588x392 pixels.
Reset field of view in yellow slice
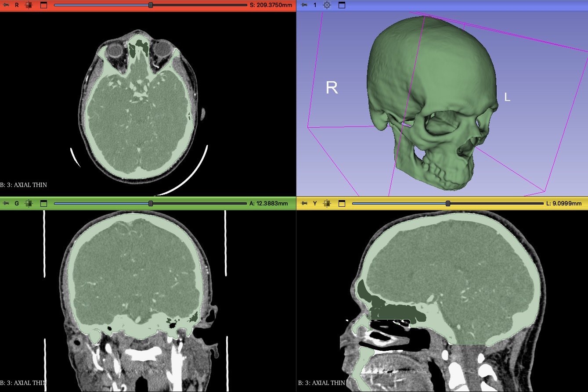pyautogui.click(x=327, y=203)
